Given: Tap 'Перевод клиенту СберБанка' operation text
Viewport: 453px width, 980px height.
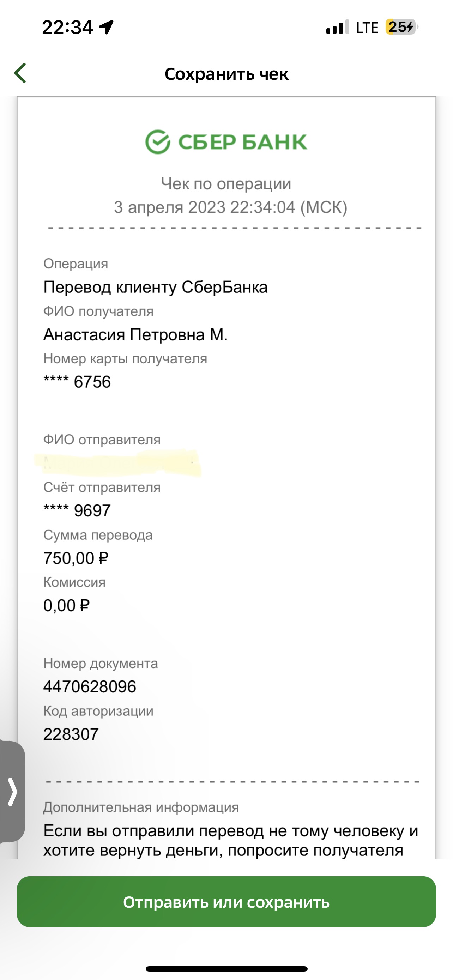Looking at the screenshot, I should 156,287.
